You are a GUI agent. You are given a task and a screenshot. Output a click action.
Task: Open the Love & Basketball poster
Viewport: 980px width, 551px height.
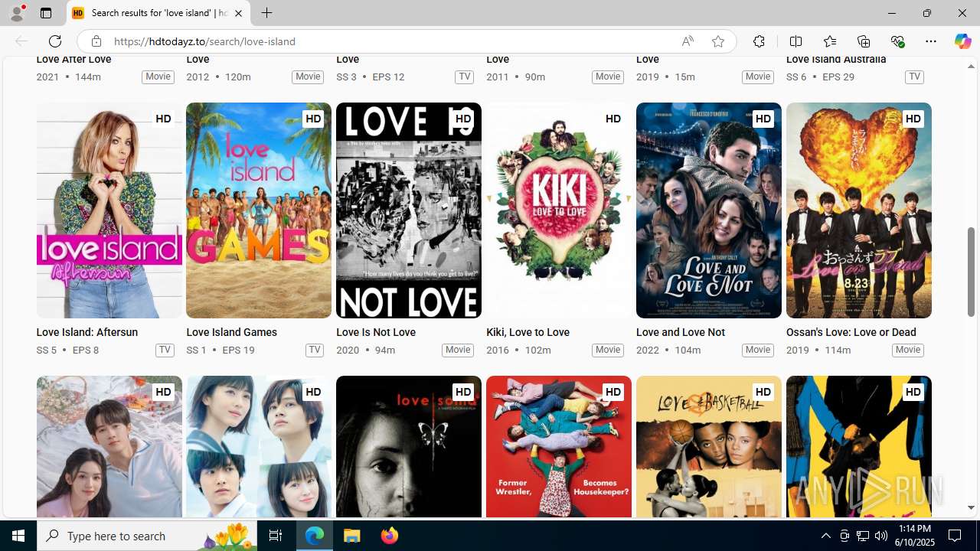click(709, 447)
